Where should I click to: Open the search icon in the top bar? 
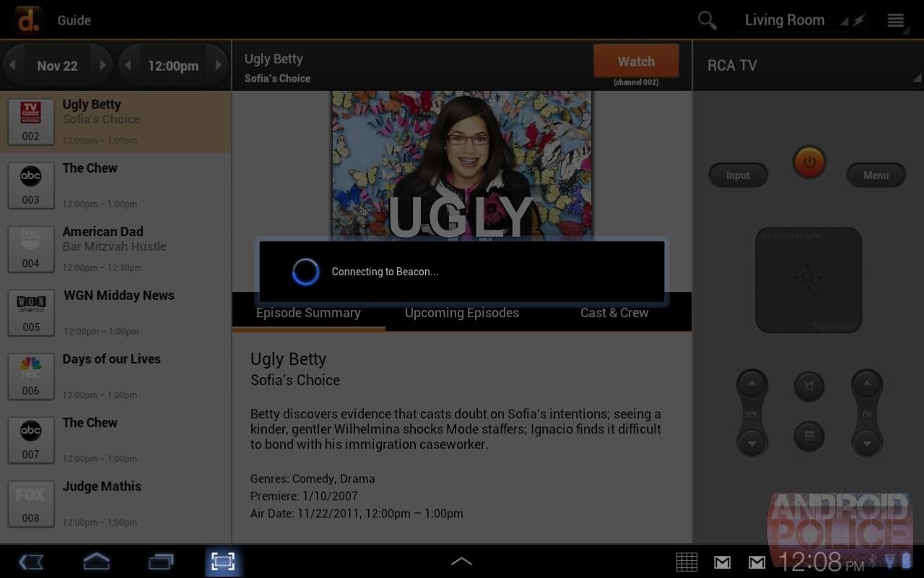tap(707, 20)
